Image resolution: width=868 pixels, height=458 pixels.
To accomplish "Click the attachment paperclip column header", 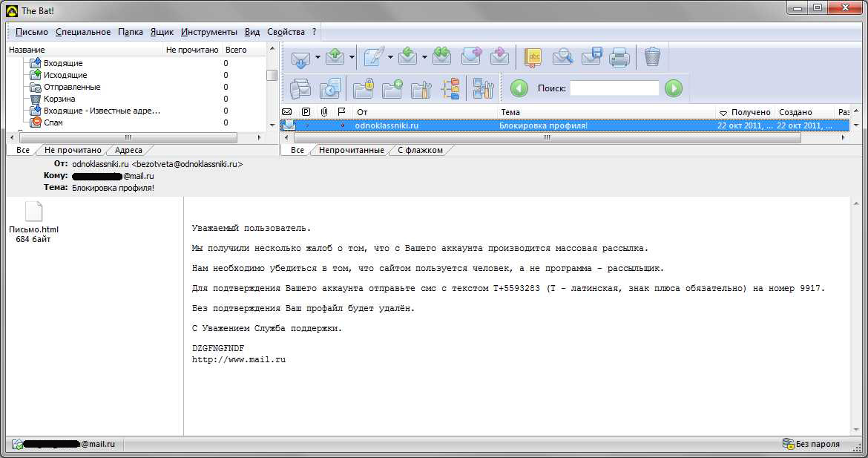I will 324,112.
